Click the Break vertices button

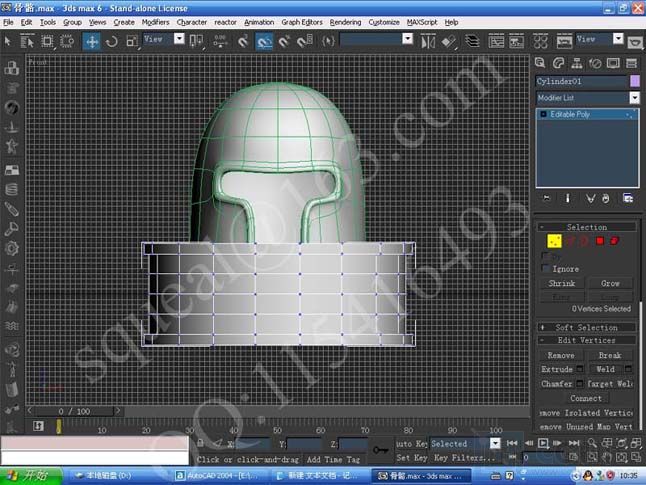click(610, 355)
